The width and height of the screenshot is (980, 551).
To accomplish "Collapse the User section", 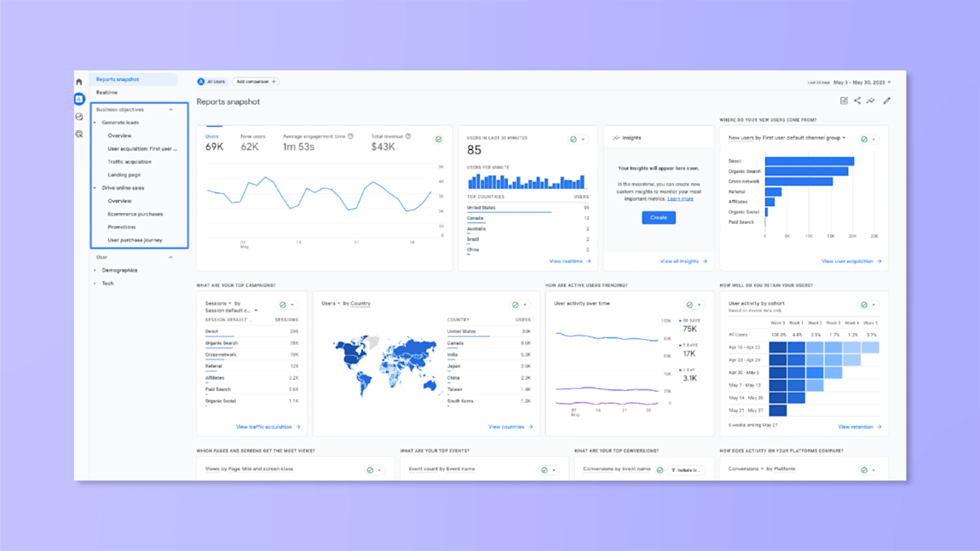I will (x=170, y=257).
